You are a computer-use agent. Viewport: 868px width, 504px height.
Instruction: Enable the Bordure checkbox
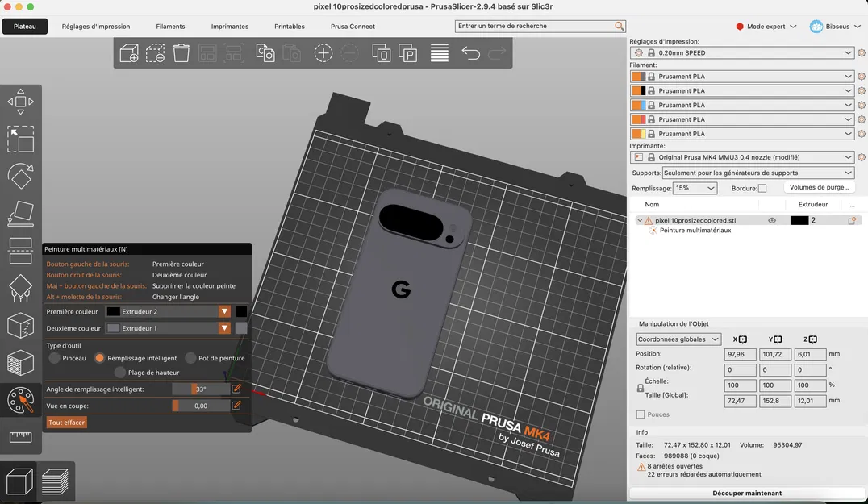click(762, 188)
